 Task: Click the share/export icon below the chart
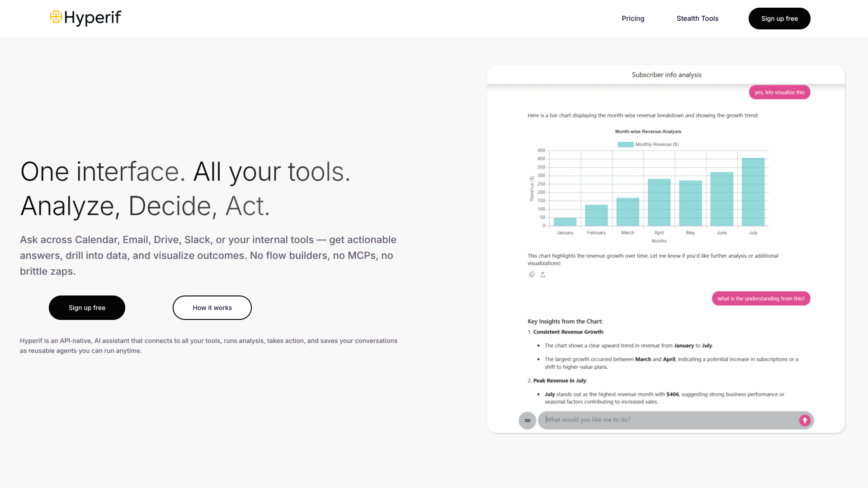pyautogui.click(x=542, y=274)
